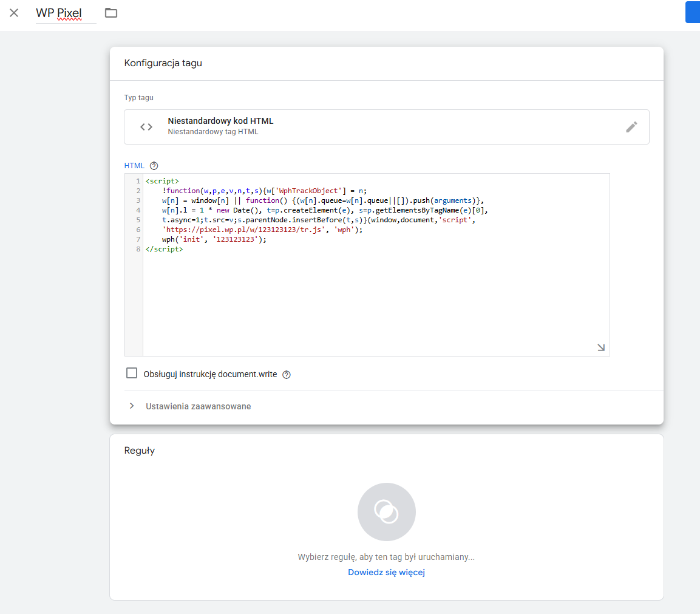Select the Niestandardowy kod HTML tag type row
The image size is (700, 614).
[387, 127]
